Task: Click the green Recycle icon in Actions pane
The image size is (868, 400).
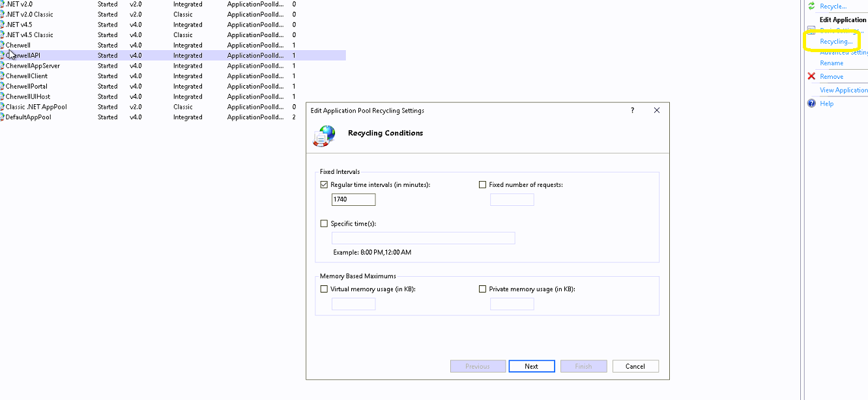Action: 811,6
